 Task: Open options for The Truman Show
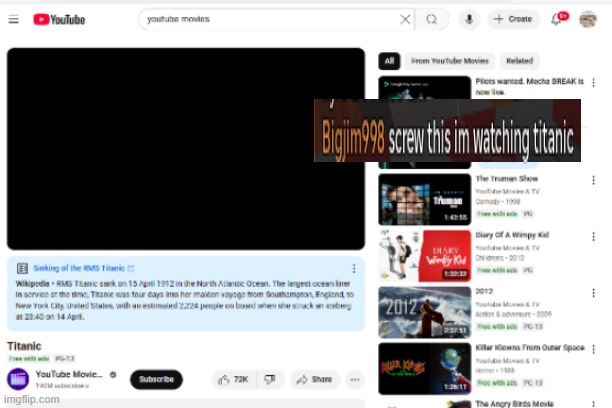click(593, 180)
